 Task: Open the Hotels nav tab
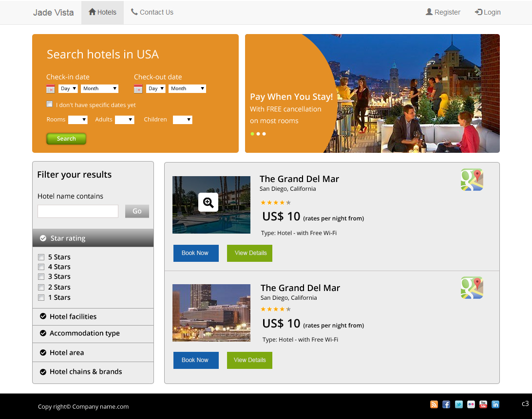coord(102,12)
